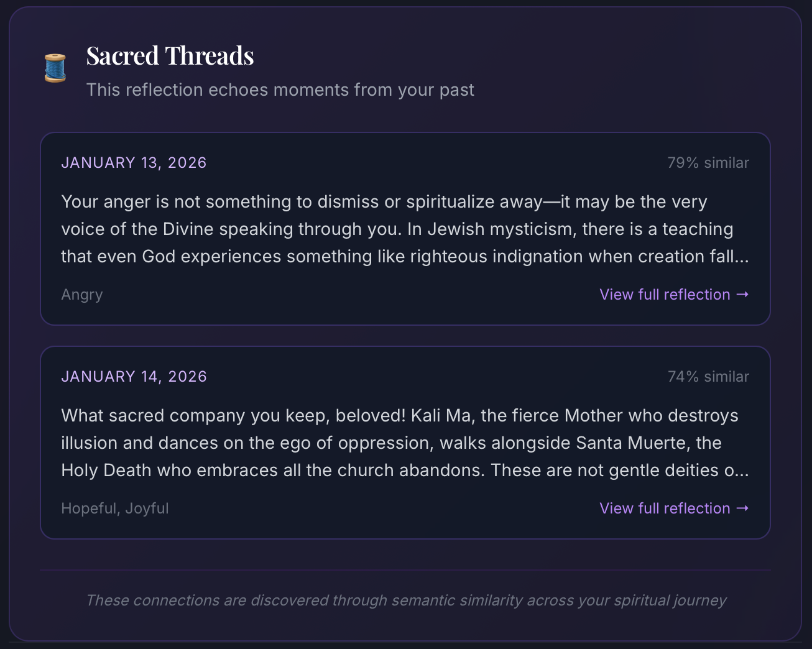This screenshot has height=649, width=812.
Task: Click the 79% similar indicator
Action: [708, 162]
